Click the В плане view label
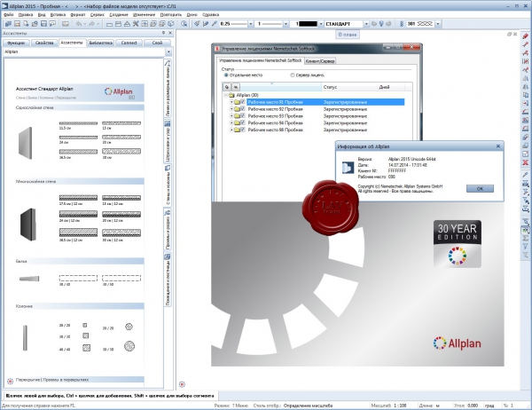The image size is (532, 410). [347, 35]
